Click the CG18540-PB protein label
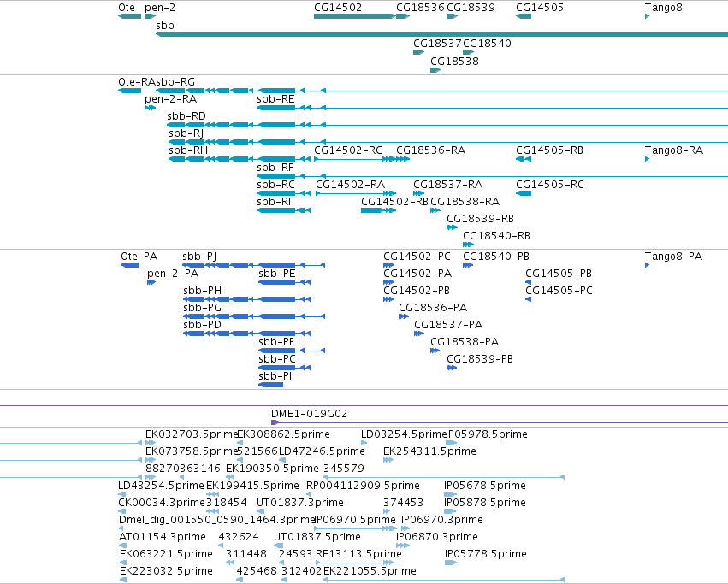This screenshot has height=584, width=728. (496, 257)
